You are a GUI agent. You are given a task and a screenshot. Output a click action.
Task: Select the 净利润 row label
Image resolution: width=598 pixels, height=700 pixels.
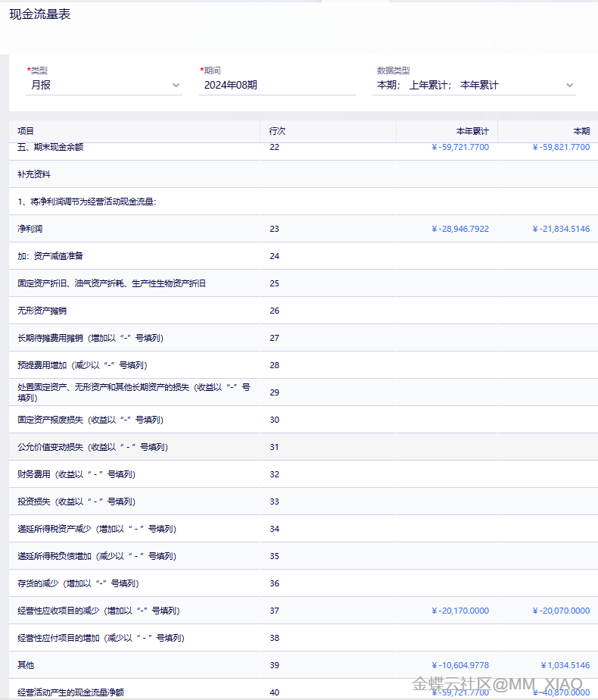(x=30, y=229)
